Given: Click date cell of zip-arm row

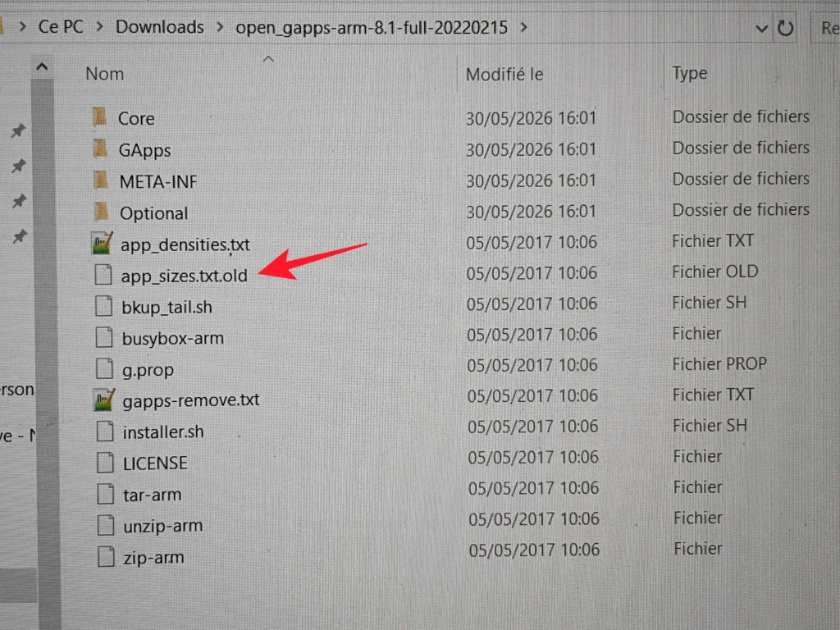Looking at the screenshot, I should click(x=533, y=550).
